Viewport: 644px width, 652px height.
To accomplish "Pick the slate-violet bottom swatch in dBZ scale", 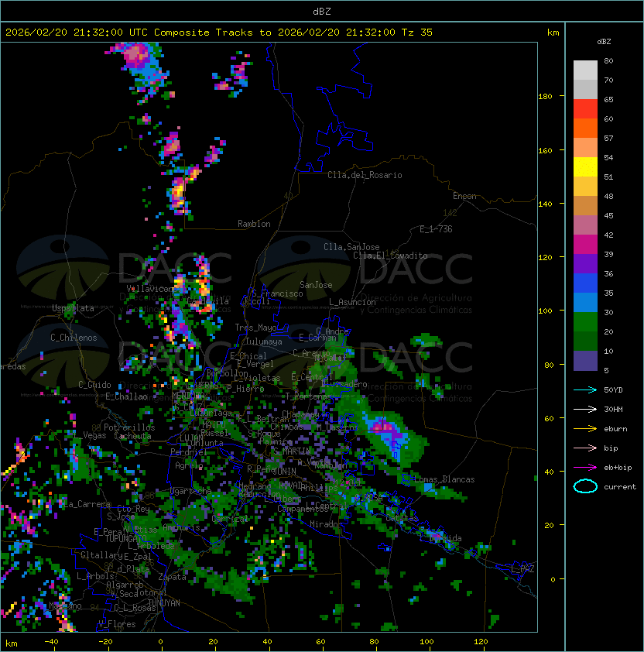I will tap(585, 361).
